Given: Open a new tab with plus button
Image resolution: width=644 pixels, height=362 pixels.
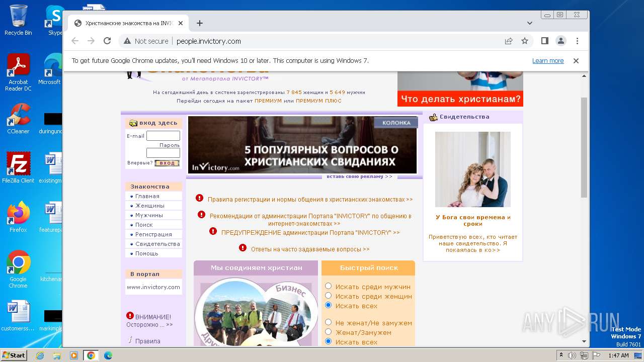Looking at the screenshot, I should click(x=200, y=23).
